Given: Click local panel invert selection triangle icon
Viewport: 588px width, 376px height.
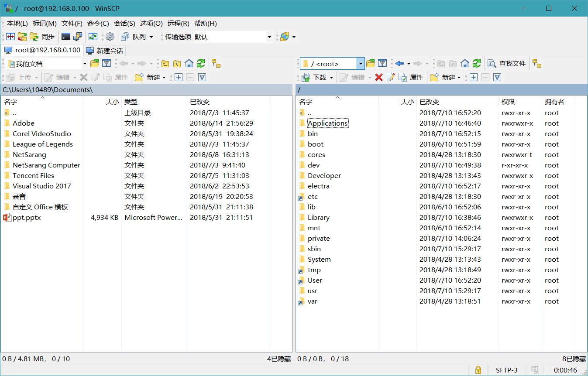Looking at the screenshot, I should tap(202, 77).
